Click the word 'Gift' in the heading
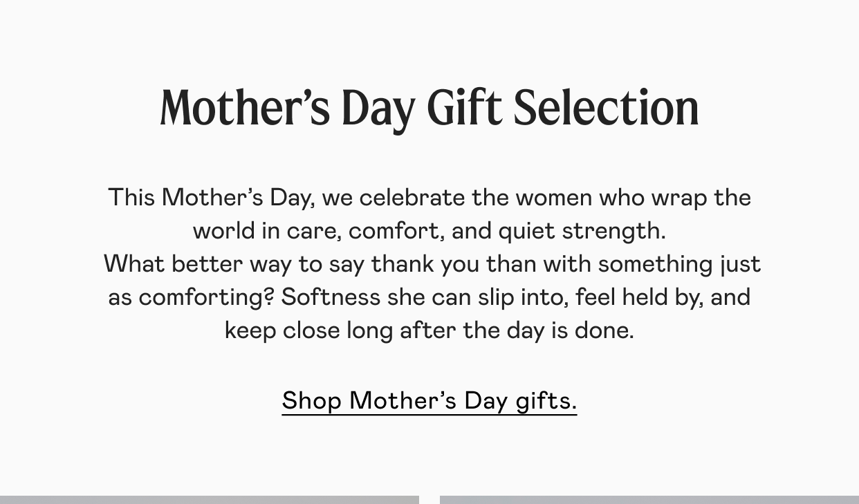Image resolution: width=859 pixels, height=504 pixels. point(464,109)
